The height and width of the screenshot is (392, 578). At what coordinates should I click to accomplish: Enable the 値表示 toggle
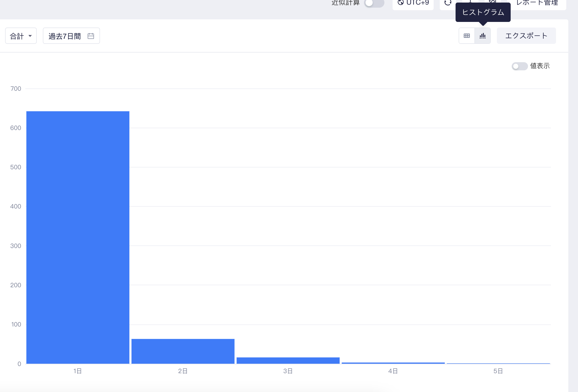[519, 66]
